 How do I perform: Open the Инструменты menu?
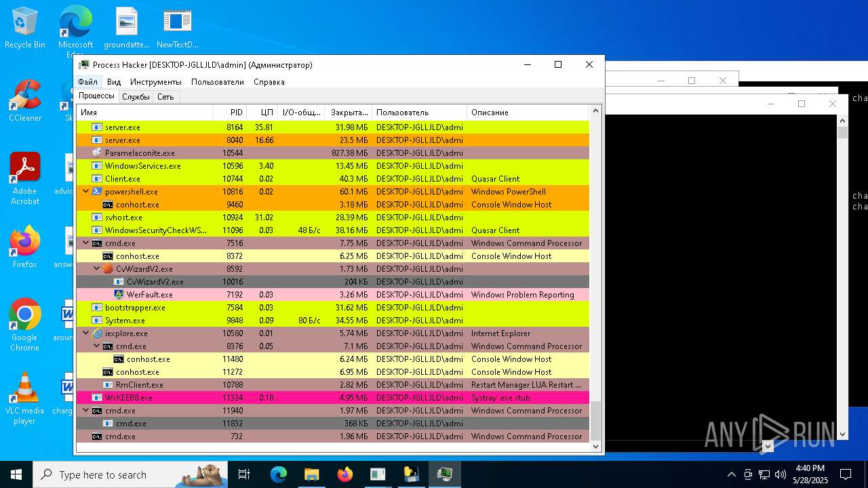coord(156,82)
